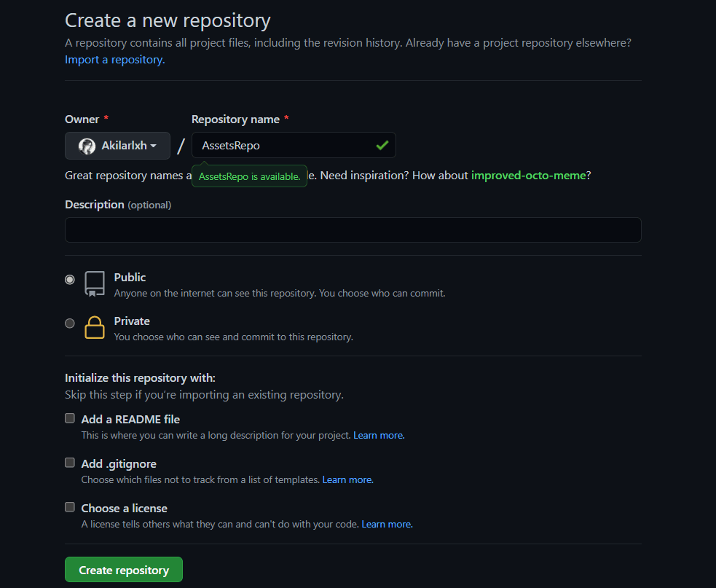Use suggested name improved-octo-meme

pyautogui.click(x=528, y=176)
